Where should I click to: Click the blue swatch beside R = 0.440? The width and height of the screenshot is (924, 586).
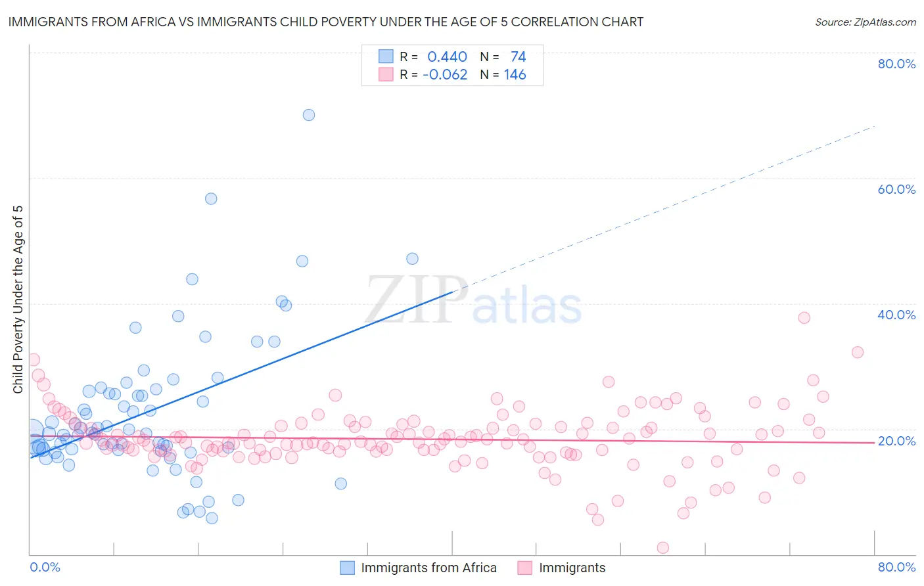[x=386, y=56]
